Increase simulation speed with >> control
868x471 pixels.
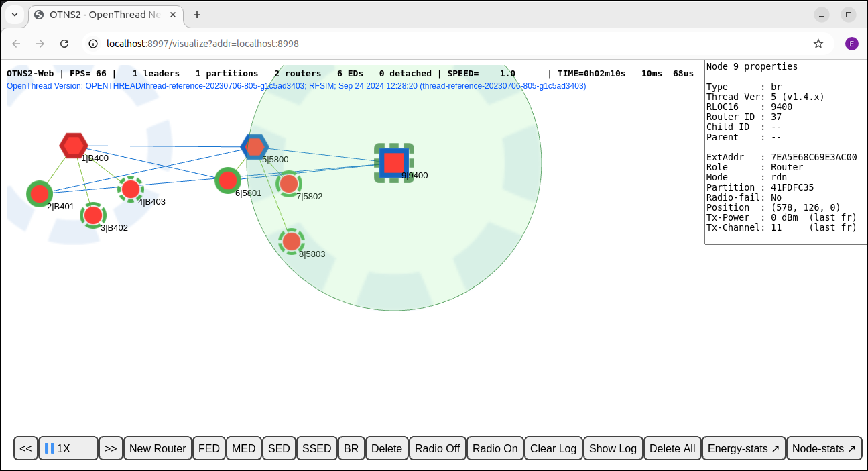pos(111,448)
